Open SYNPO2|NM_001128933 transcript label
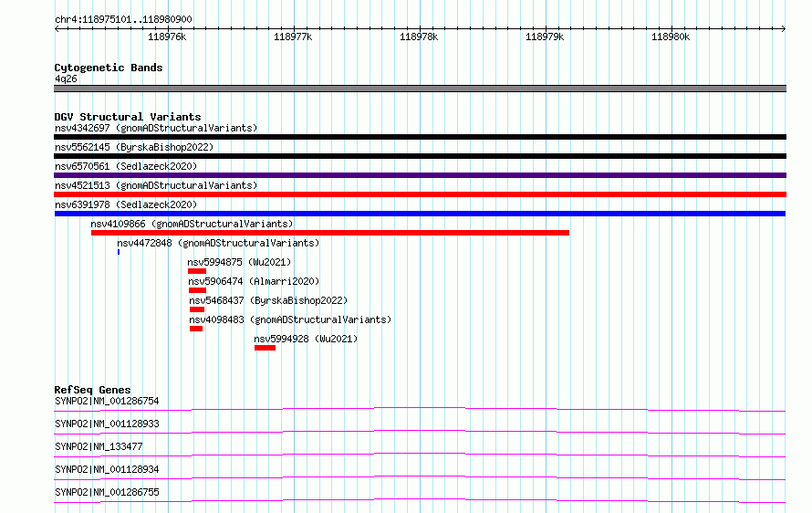This screenshot has height=513, width=812. tap(107, 424)
